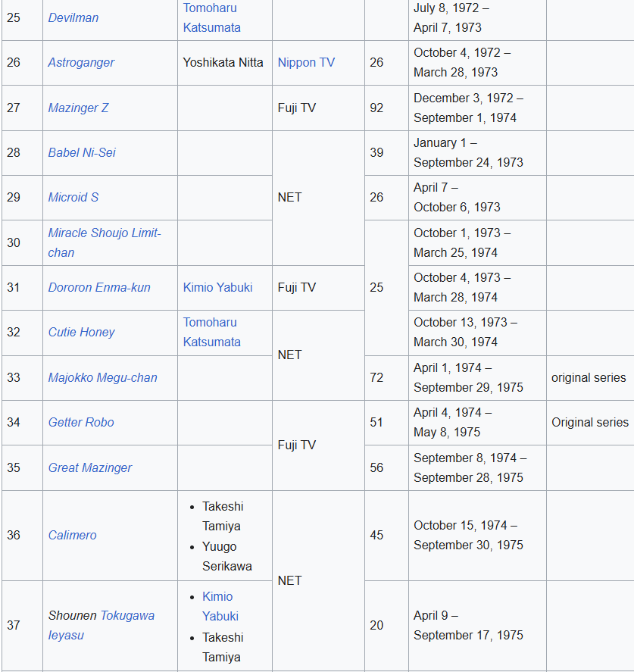Click the date September 17, 1975
This screenshot has height=672, width=634.
[x=468, y=635]
